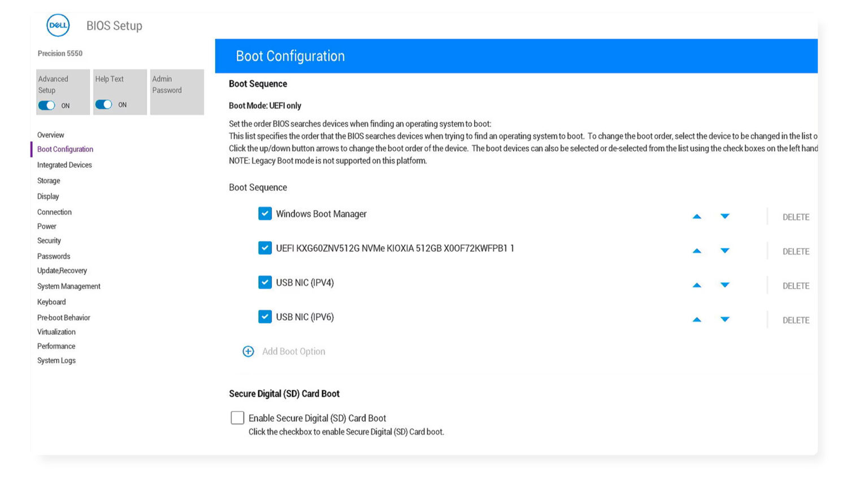This screenshot has width=868, height=488.
Task: Open Passwords settings
Action: 54,256
